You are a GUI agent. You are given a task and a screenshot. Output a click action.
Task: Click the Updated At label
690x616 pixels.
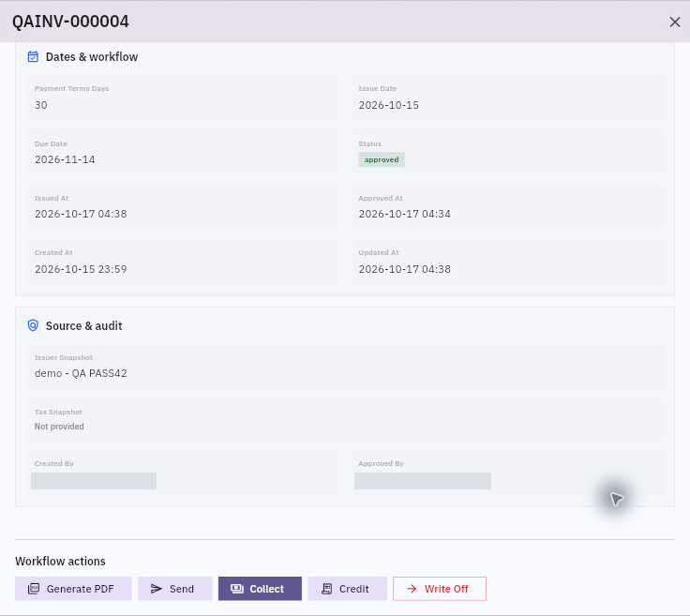click(379, 252)
